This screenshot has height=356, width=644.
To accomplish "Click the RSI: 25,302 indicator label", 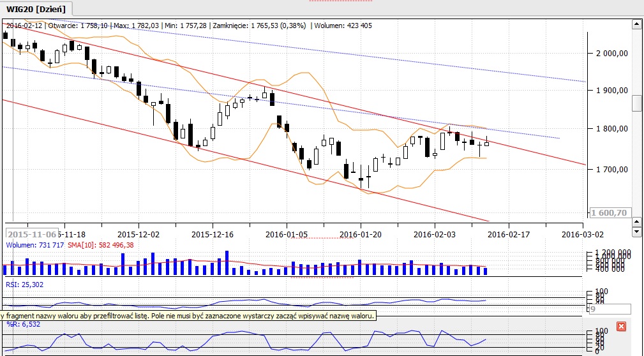I will pyautogui.click(x=25, y=285).
